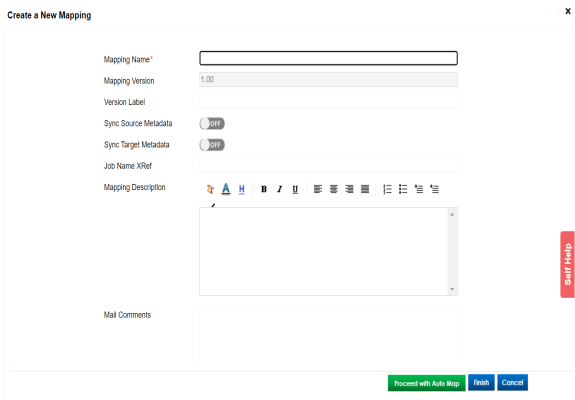575x400 pixels.
Task: Select the last indent icon in toolbar
Action: [x=435, y=189]
